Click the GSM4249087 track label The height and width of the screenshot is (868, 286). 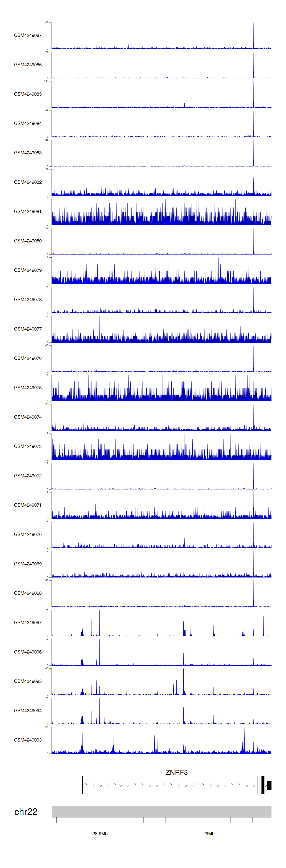pyautogui.click(x=28, y=35)
